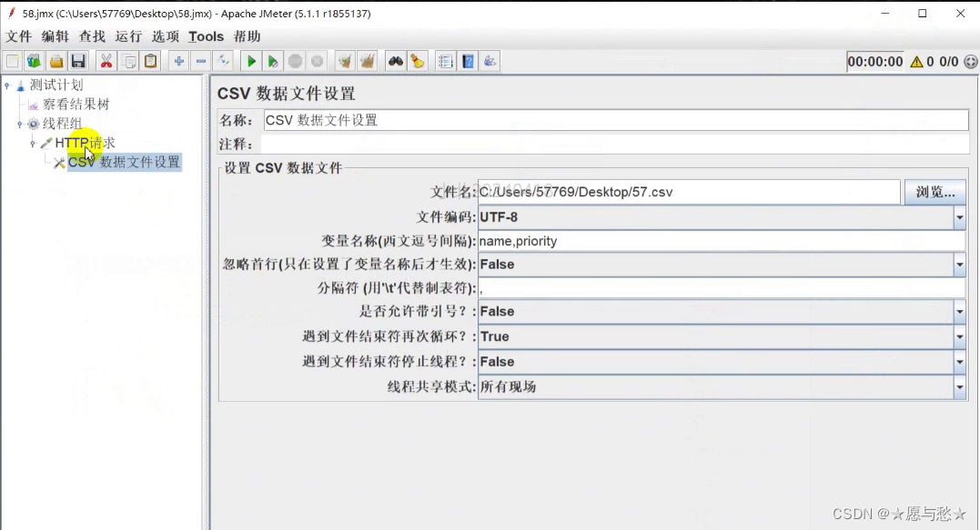The width and height of the screenshot is (980, 530).
Task: Click the 变量名称 field with name,priority
Action: tap(722, 241)
